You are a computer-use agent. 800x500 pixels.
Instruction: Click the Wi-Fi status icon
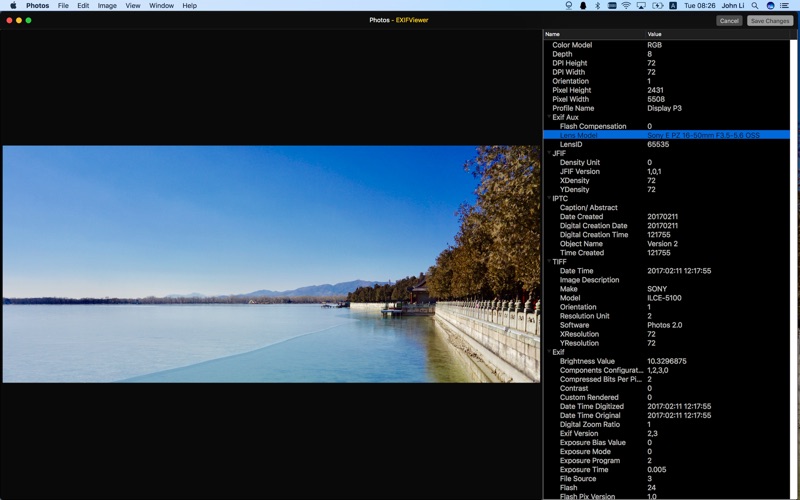point(626,6)
